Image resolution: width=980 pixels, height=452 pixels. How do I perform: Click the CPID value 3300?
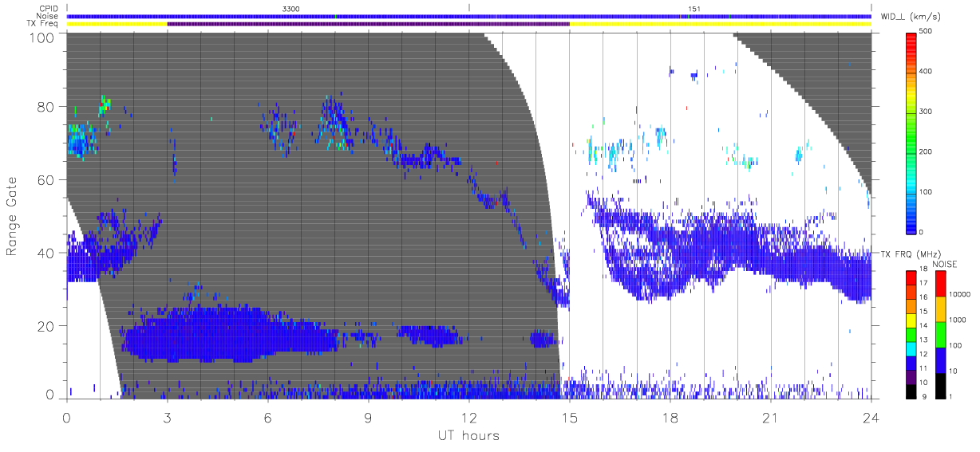pyautogui.click(x=292, y=9)
